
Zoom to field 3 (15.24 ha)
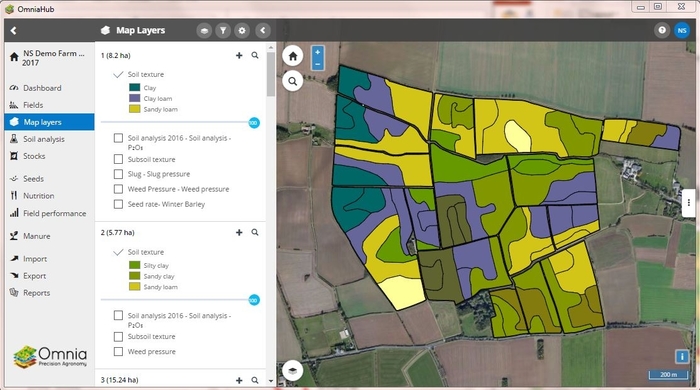254,380
